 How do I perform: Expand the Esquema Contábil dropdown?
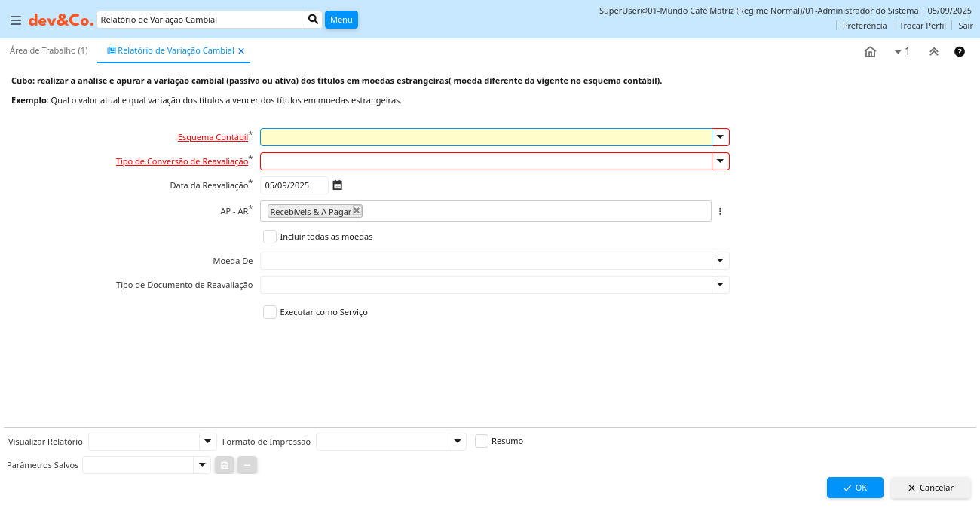coord(721,137)
